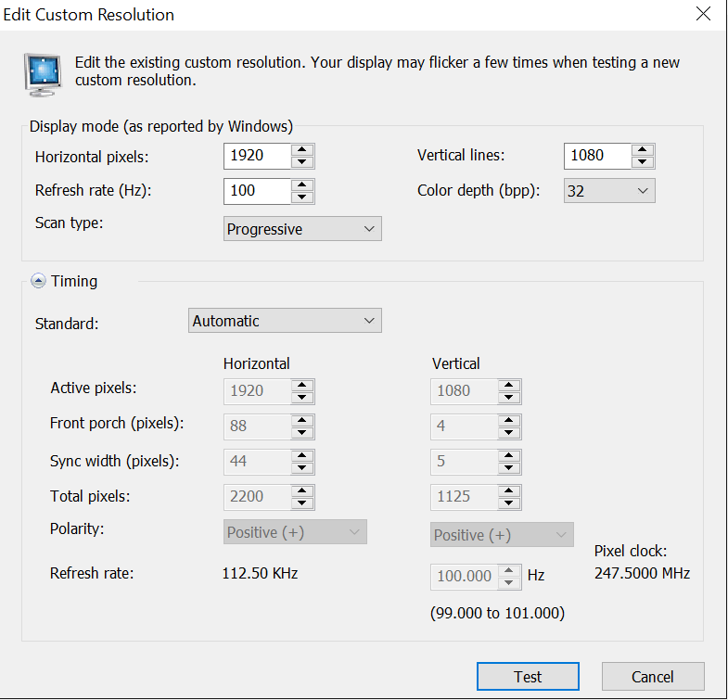
Task: Decrease vertical Sync width value
Action: coord(509,466)
